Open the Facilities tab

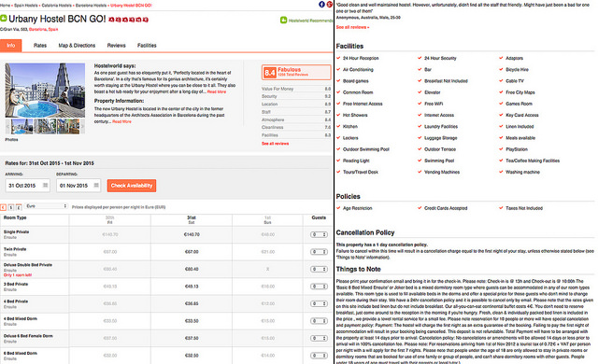[x=147, y=46]
